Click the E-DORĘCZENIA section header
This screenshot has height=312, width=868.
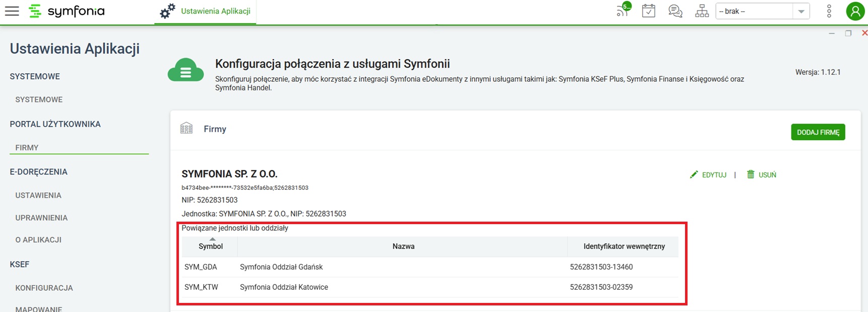pyautogui.click(x=38, y=172)
